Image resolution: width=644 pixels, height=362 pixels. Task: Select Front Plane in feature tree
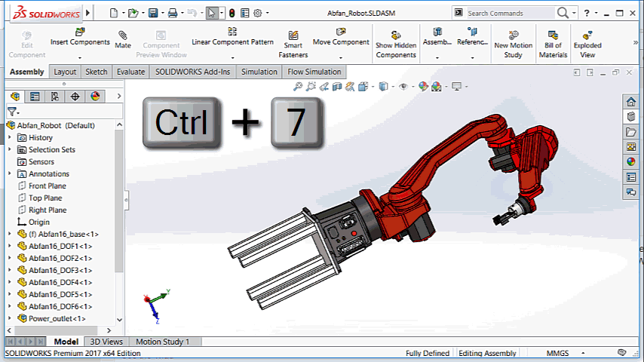(x=47, y=186)
